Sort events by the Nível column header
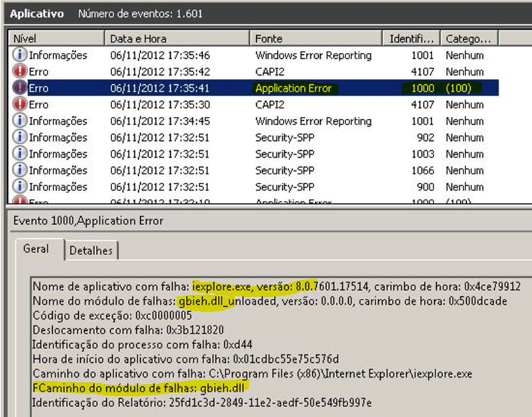Viewport: 532px width, 417px height. pyautogui.click(x=55, y=39)
